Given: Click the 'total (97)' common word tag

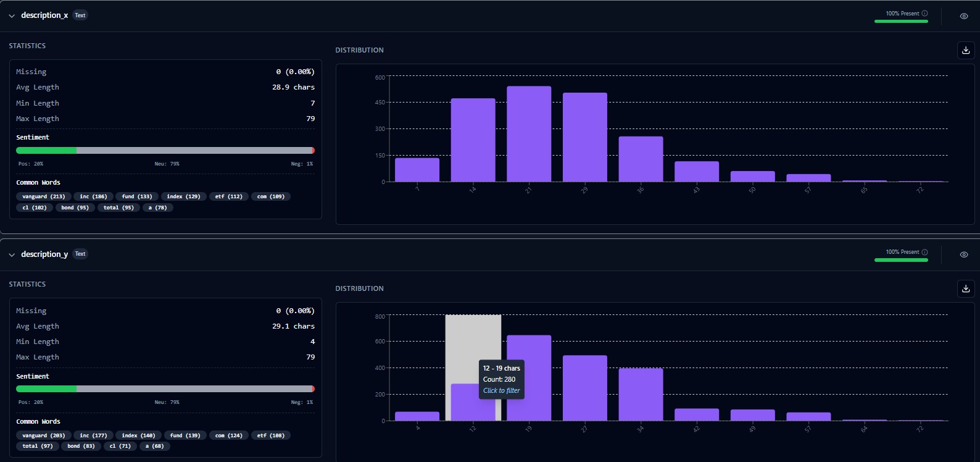Looking at the screenshot, I should click(x=38, y=446).
